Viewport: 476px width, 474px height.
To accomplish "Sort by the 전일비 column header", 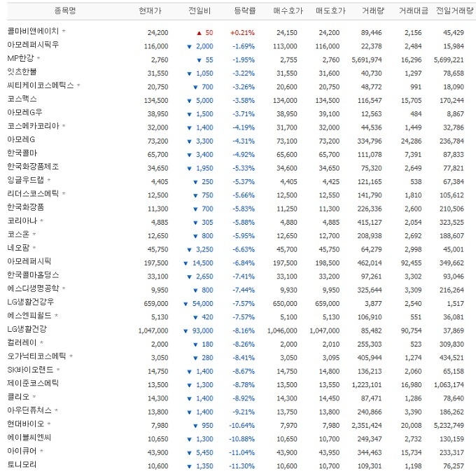I will point(199,11).
